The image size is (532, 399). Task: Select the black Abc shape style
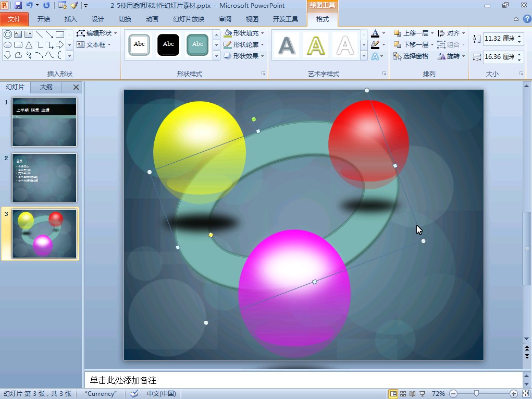pyautogui.click(x=168, y=45)
